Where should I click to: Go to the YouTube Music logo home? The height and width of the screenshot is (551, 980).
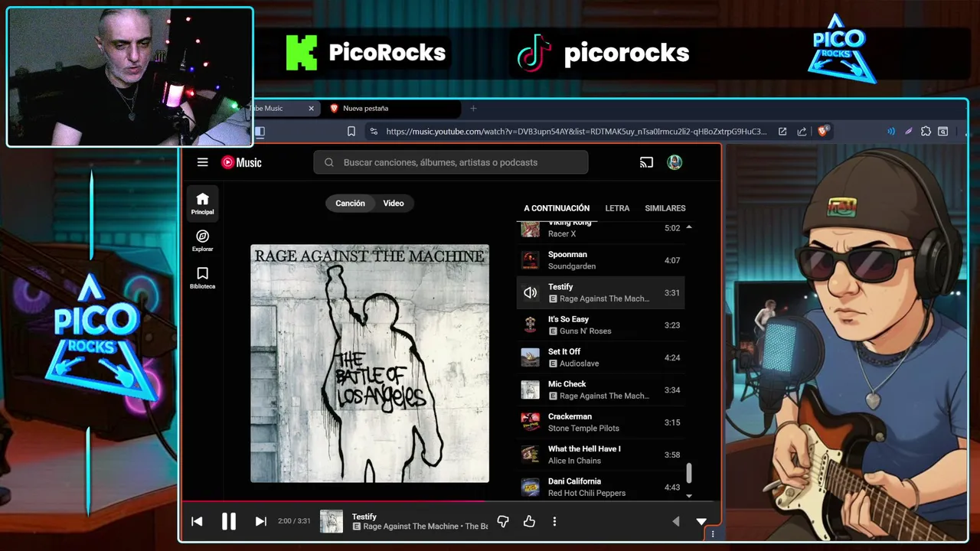point(241,162)
